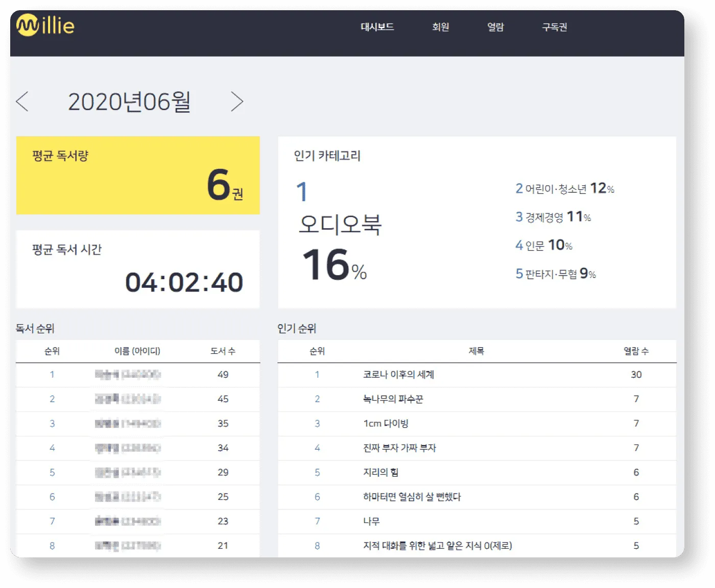Image resolution: width=715 pixels, height=588 pixels.
Task: Open the 대시보드 menu
Action: point(377,28)
